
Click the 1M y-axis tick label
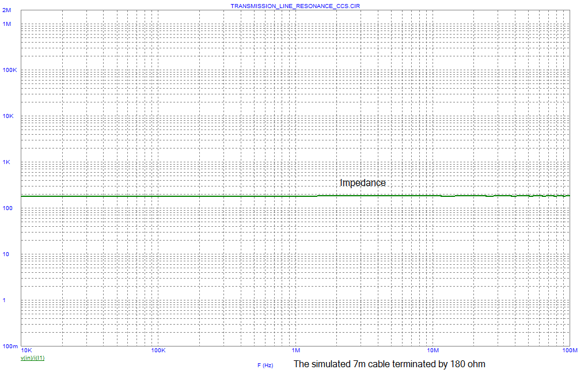point(7,24)
